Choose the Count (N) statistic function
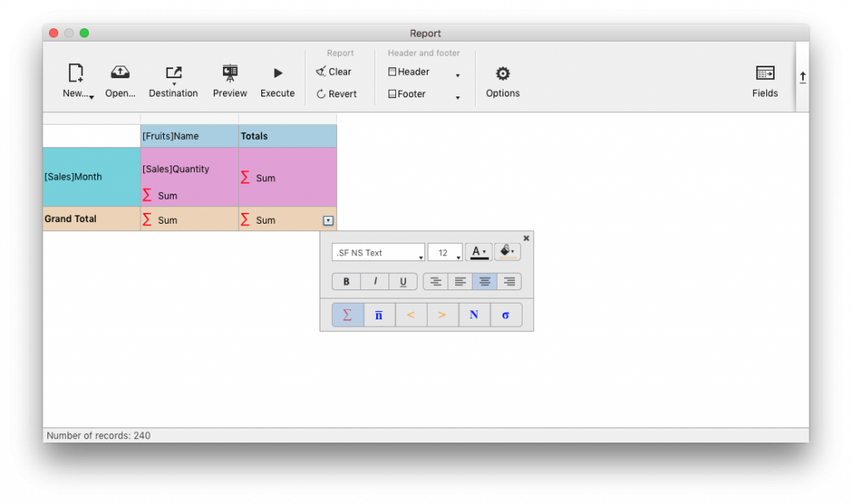Screen dimensions: 852x504 pyautogui.click(x=474, y=314)
